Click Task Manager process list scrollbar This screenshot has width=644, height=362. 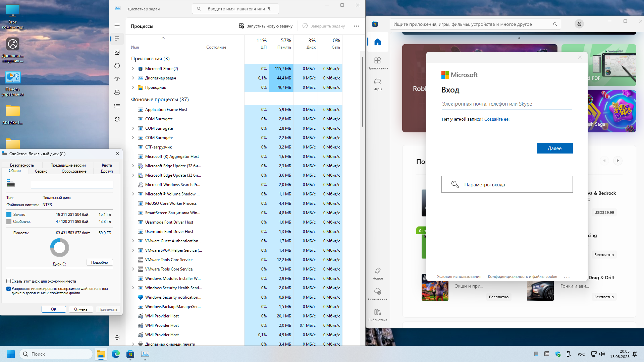tap(363, 92)
